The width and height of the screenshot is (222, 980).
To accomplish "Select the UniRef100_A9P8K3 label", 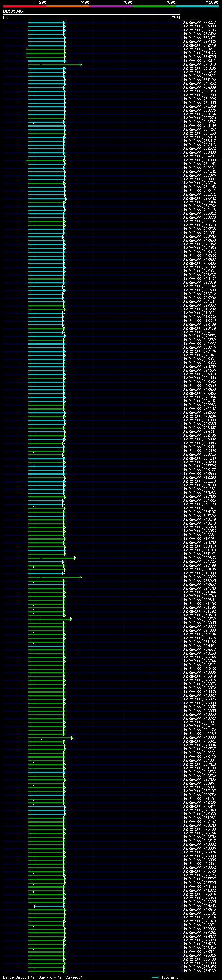I will tap(199, 558).
